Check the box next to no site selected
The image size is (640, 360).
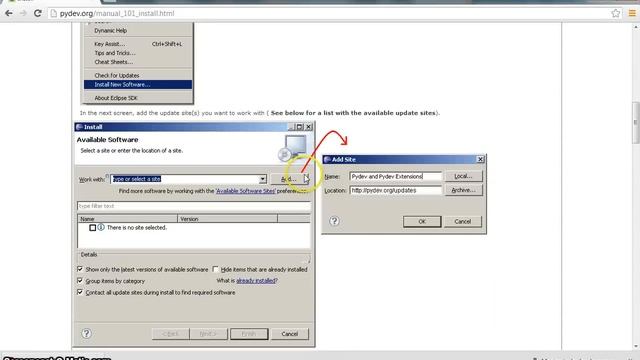(93, 228)
